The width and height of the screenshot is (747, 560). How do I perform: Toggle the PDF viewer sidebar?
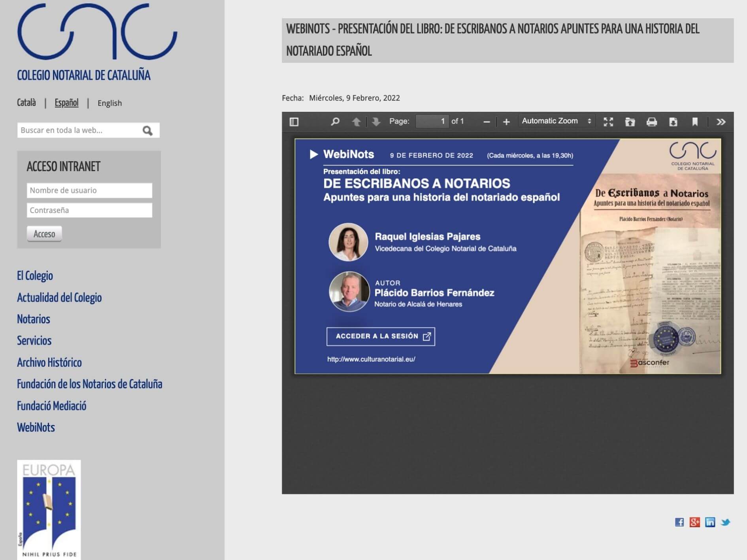click(294, 122)
